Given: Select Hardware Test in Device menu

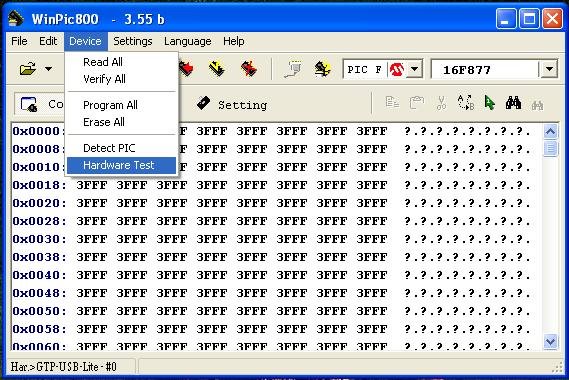Looking at the screenshot, I should pos(121,165).
